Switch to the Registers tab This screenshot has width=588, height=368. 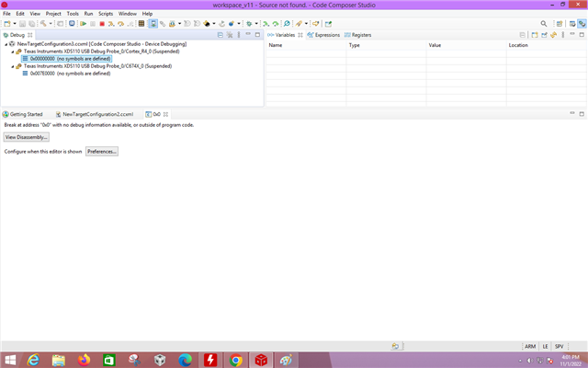point(357,35)
